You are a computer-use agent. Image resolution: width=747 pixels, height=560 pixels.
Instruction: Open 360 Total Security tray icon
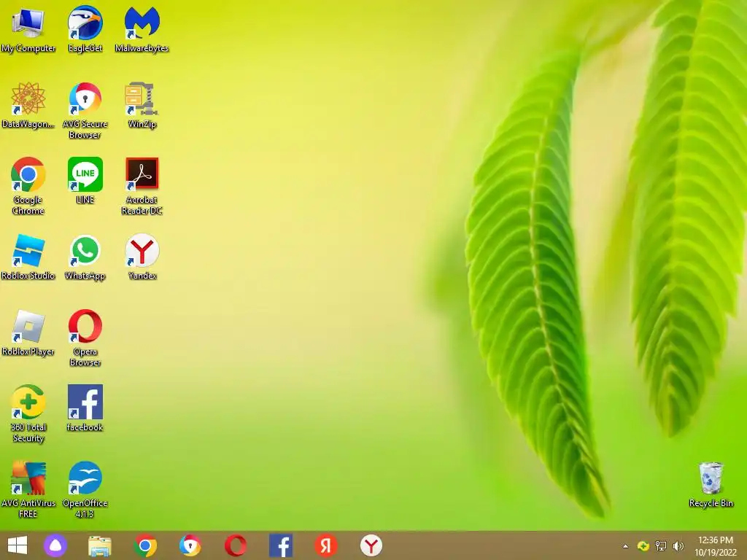pos(643,545)
